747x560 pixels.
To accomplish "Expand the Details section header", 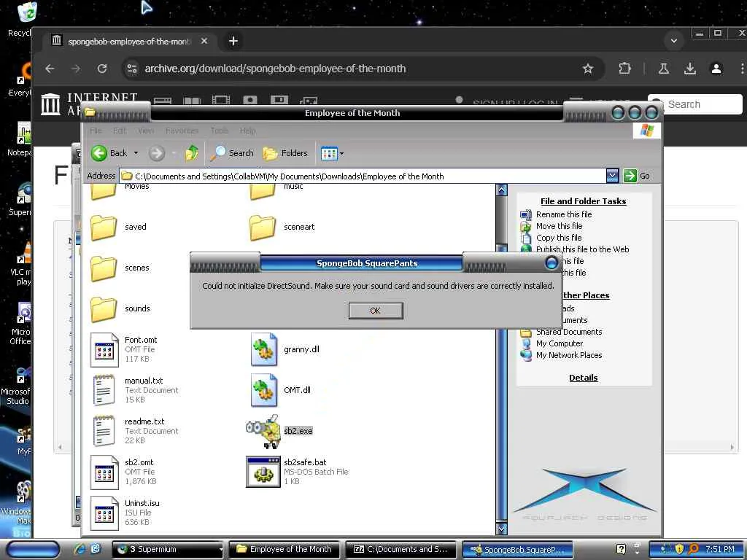I will point(583,378).
